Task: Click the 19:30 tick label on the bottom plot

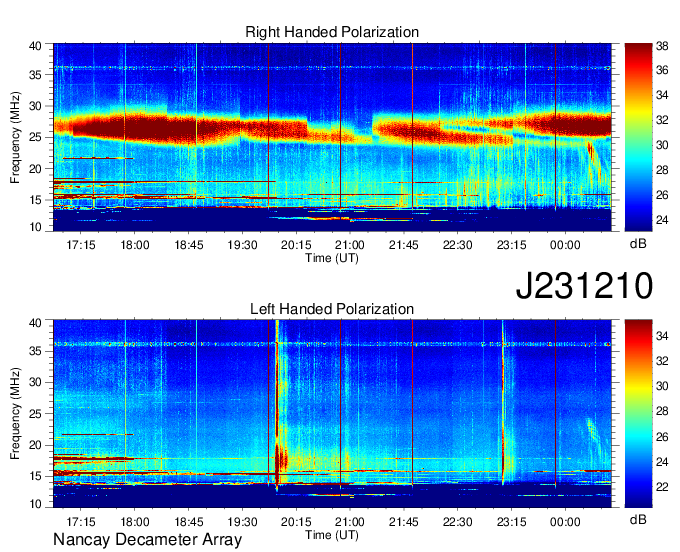Action: click(242, 521)
